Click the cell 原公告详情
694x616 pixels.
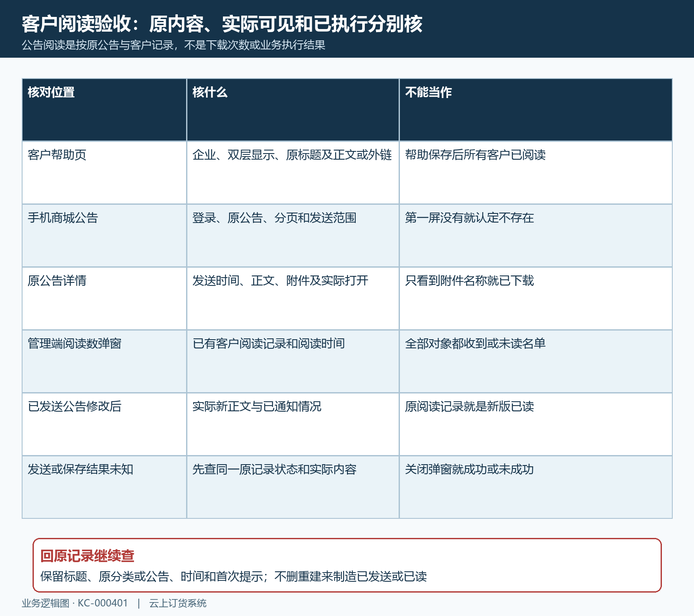click(x=104, y=298)
